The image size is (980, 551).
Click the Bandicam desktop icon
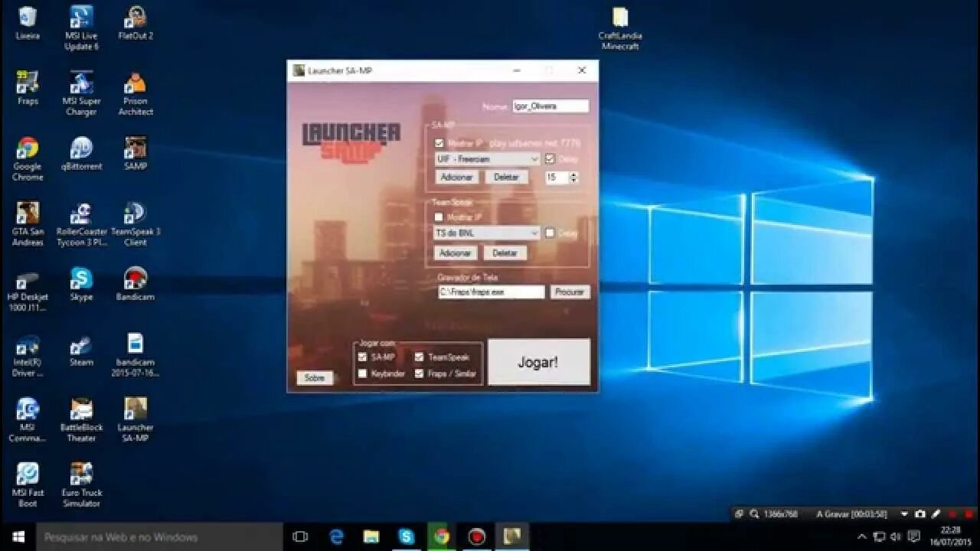click(136, 285)
